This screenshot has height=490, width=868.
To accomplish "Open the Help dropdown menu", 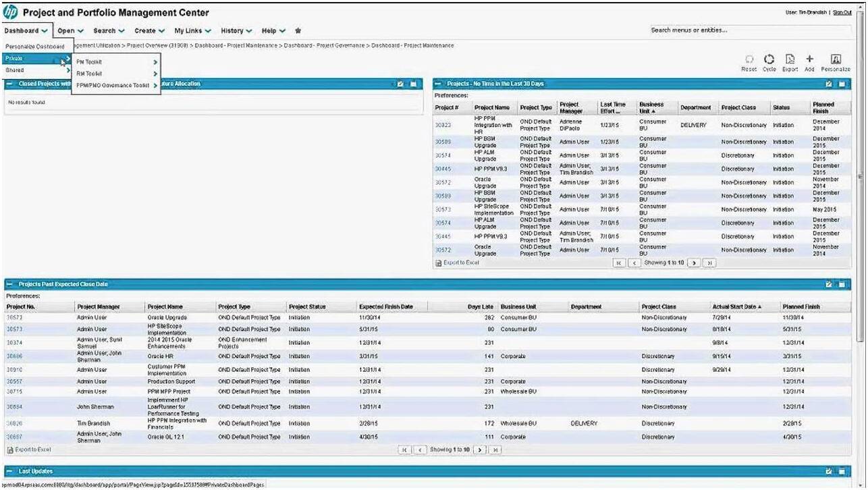I will (x=273, y=30).
